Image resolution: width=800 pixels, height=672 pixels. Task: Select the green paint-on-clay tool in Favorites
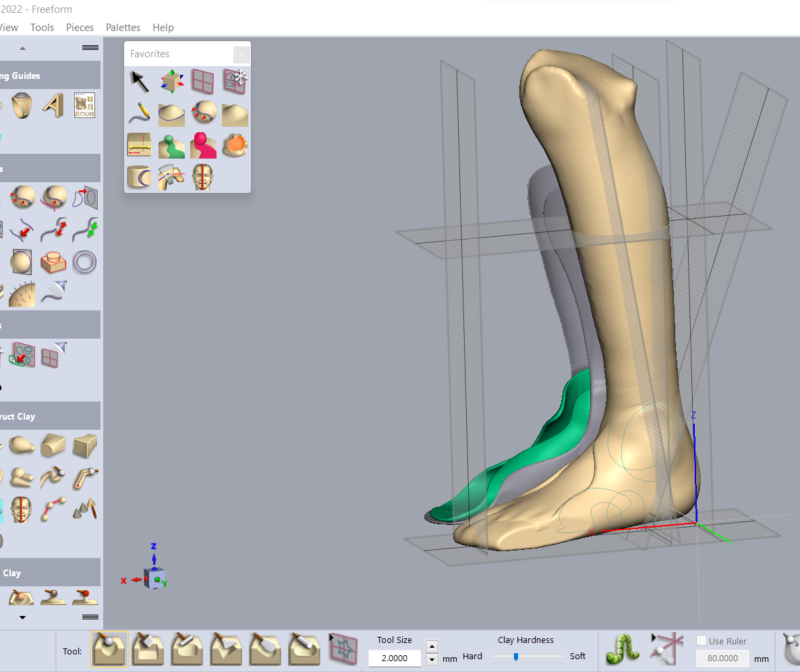(171, 145)
